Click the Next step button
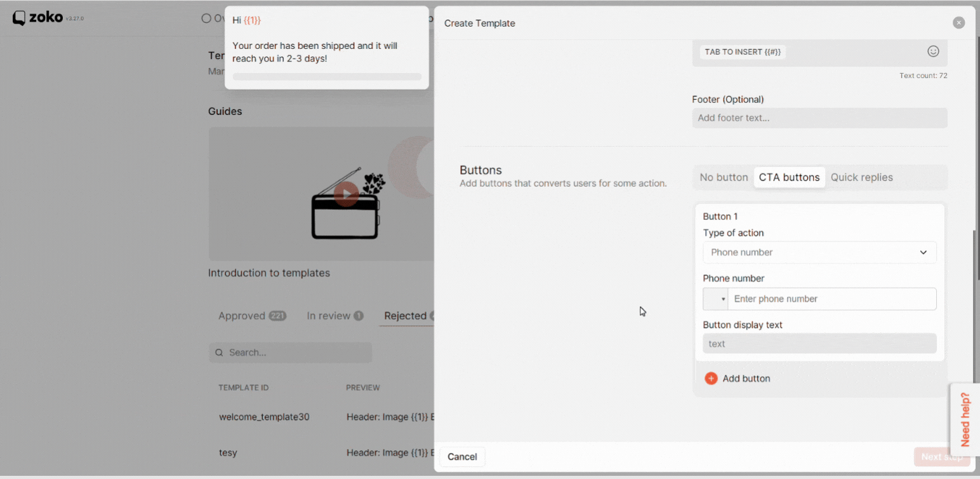 click(942, 457)
